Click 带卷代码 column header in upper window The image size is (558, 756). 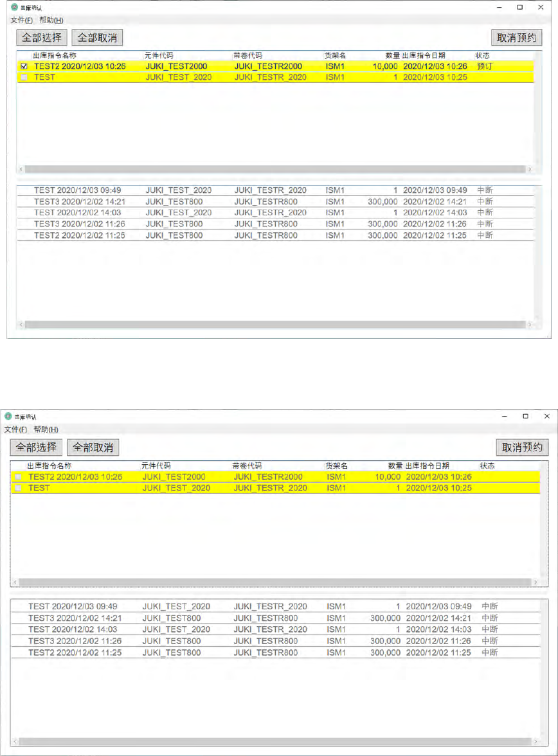[248, 55]
